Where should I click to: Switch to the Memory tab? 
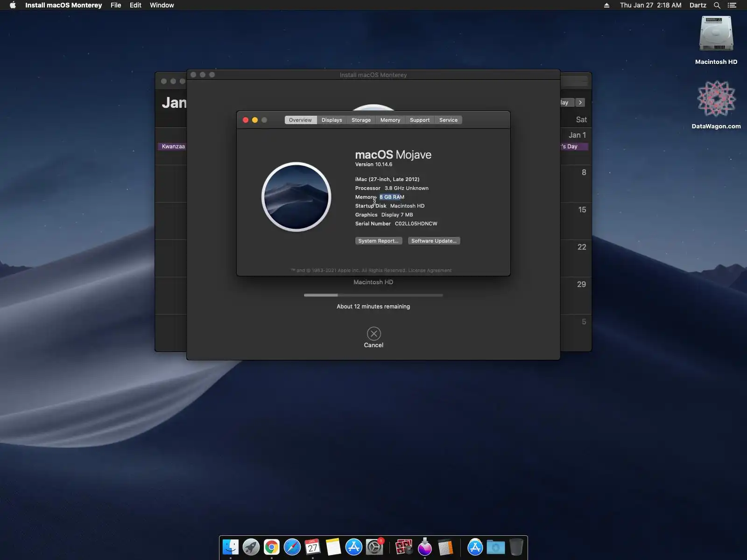(x=390, y=120)
